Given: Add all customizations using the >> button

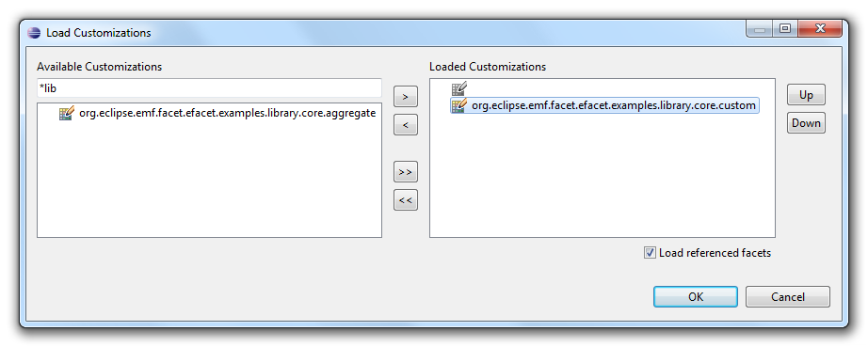Looking at the screenshot, I should click(405, 172).
